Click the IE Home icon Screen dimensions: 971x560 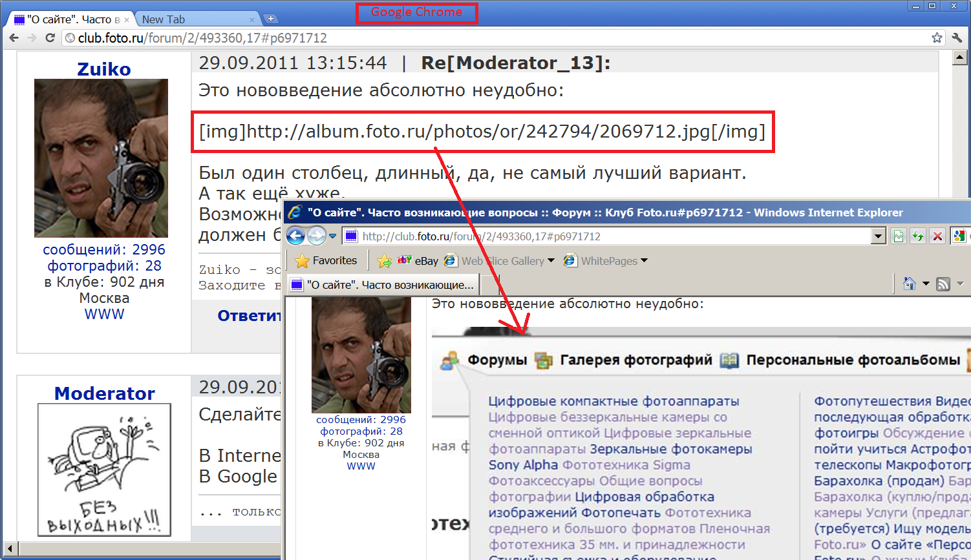pyautogui.click(x=910, y=284)
